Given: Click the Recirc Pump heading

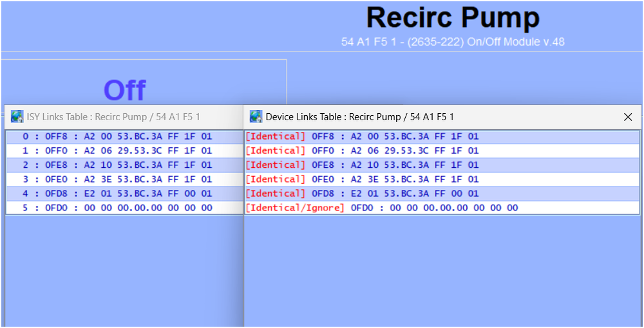Looking at the screenshot, I should tap(453, 17).
